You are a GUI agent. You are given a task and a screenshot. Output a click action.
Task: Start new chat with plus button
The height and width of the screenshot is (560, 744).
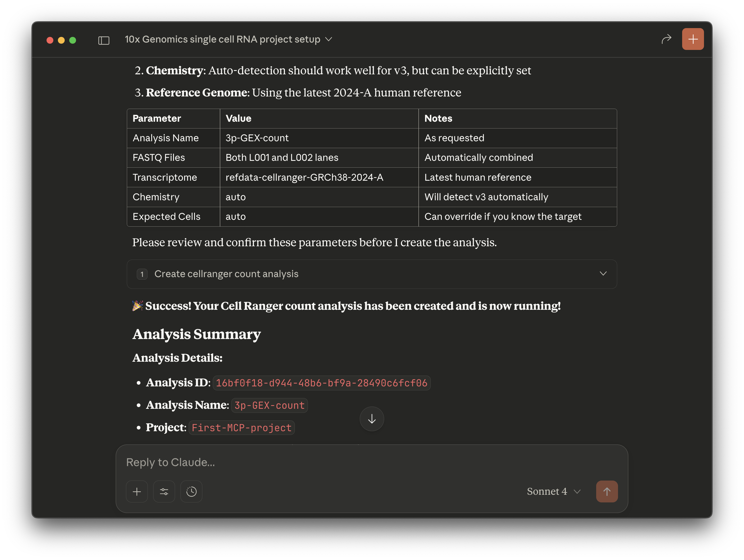(693, 39)
